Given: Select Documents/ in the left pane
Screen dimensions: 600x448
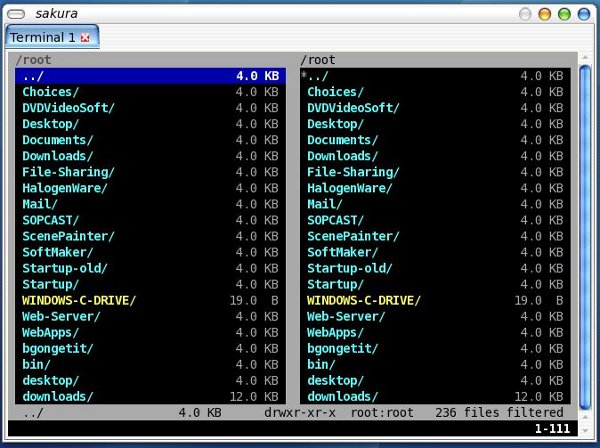Looking at the screenshot, I should click(150, 140).
